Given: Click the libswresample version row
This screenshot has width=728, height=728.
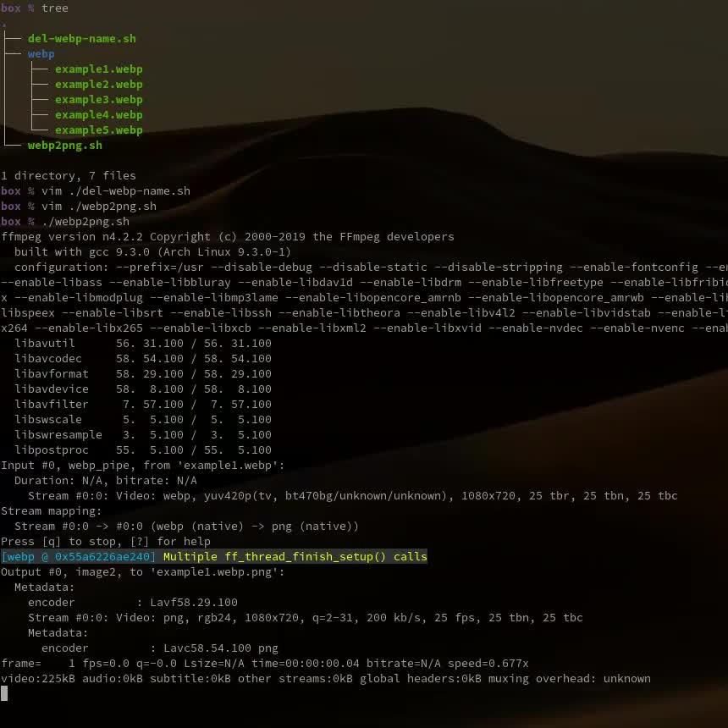Looking at the screenshot, I should tap(142, 435).
